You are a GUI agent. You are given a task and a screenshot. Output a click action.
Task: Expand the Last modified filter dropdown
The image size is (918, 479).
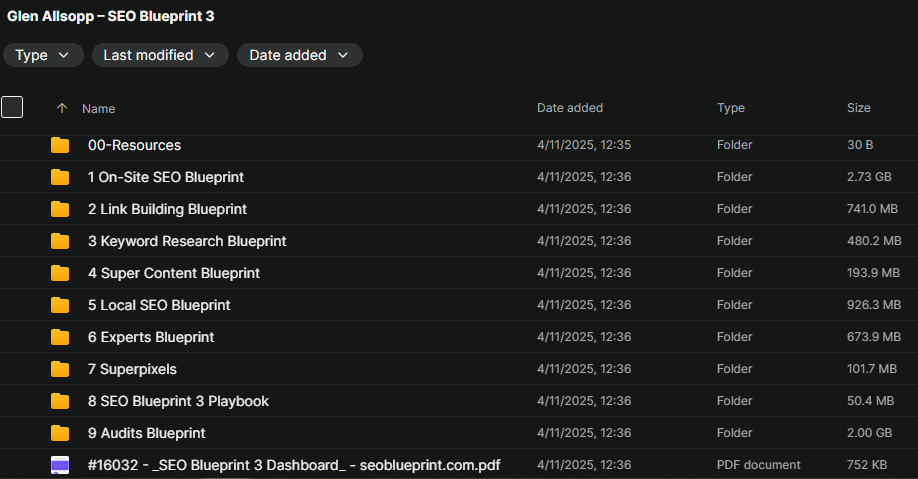click(160, 55)
